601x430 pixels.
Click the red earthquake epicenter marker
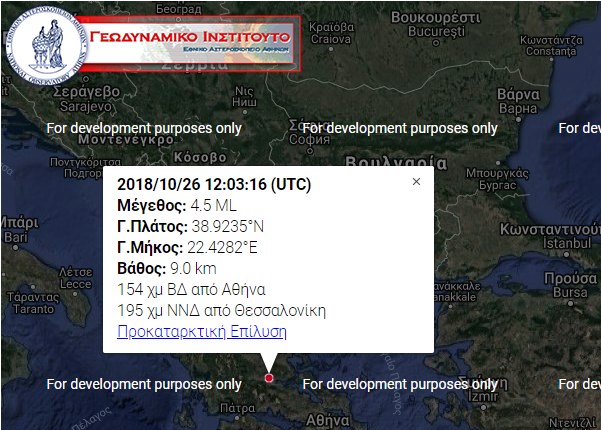tap(269, 378)
